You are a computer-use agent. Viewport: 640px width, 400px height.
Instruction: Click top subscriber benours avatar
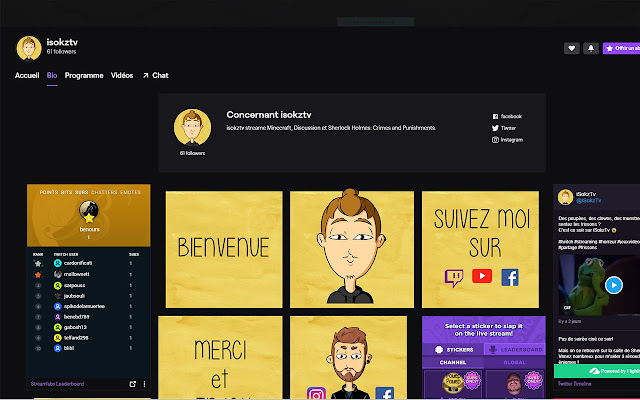point(89,211)
